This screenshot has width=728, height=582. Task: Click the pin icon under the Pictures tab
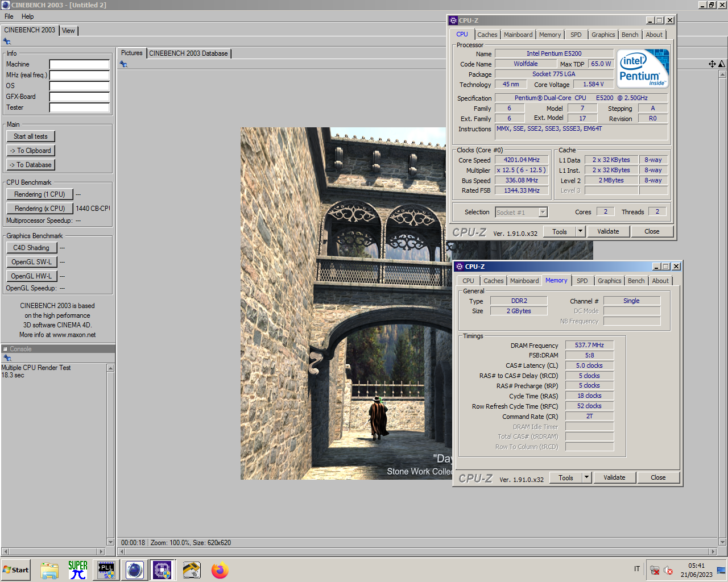[123, 64]
